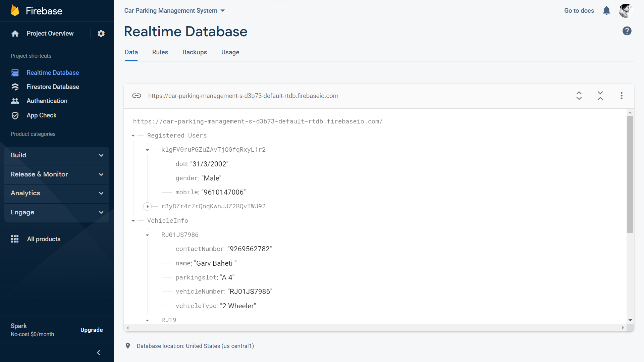This screenshot has height=362, width=644.
Task: Click the collapse all nodes icon
Action: (x=600, y=96)
